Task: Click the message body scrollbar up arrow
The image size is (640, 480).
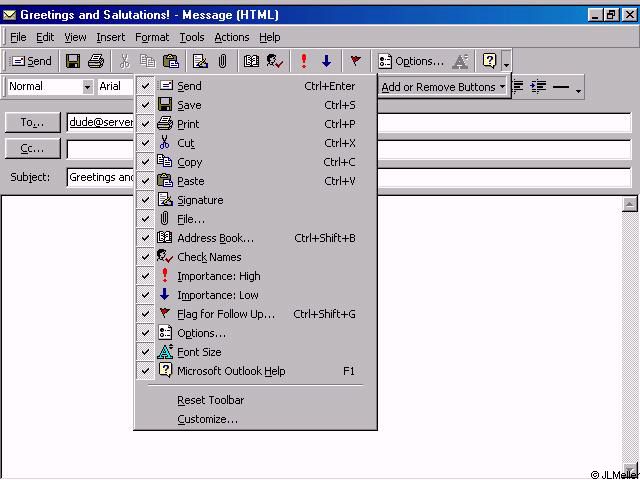Action: click(x=630, y=204)
